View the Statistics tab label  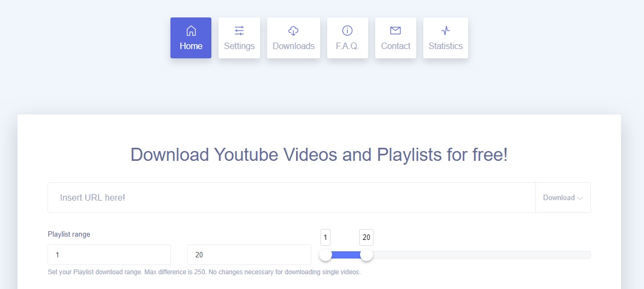(x=446, y=46)
